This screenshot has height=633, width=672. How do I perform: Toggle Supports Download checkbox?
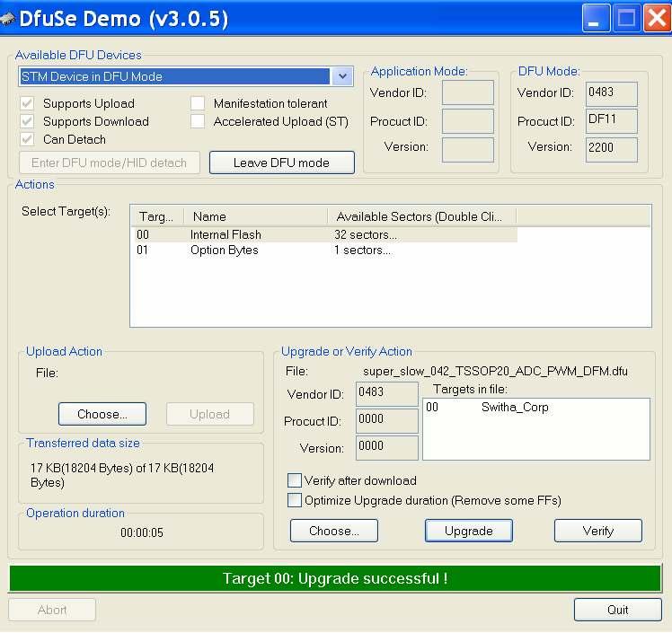pos(27,121)
